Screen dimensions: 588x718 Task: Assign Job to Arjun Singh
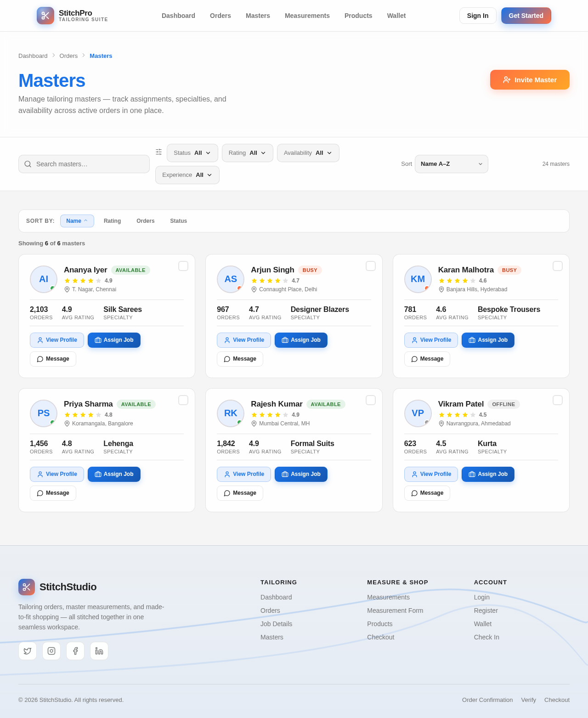(x=301, y=340)
